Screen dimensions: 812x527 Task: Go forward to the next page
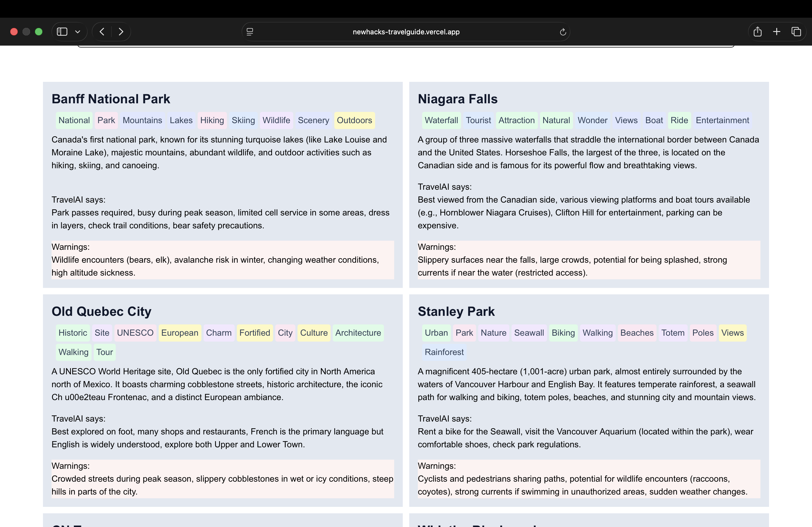pos(121,32)
